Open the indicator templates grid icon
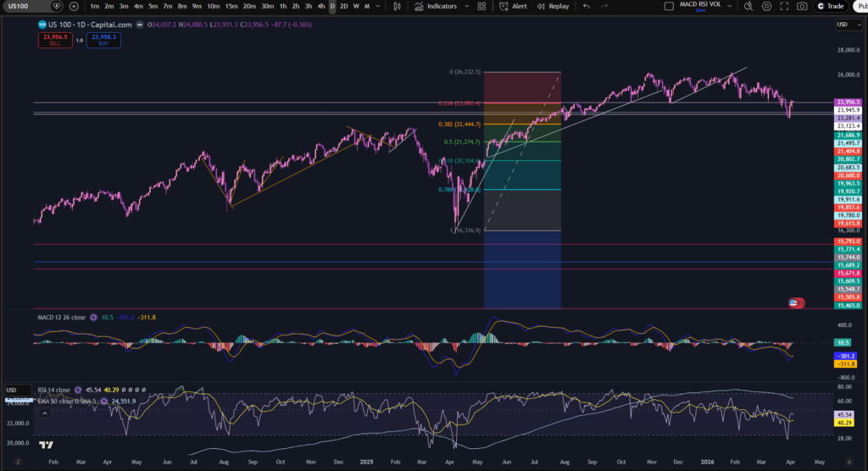The width and height of the screenshot is (868, 471). click(x=481, y=6)
